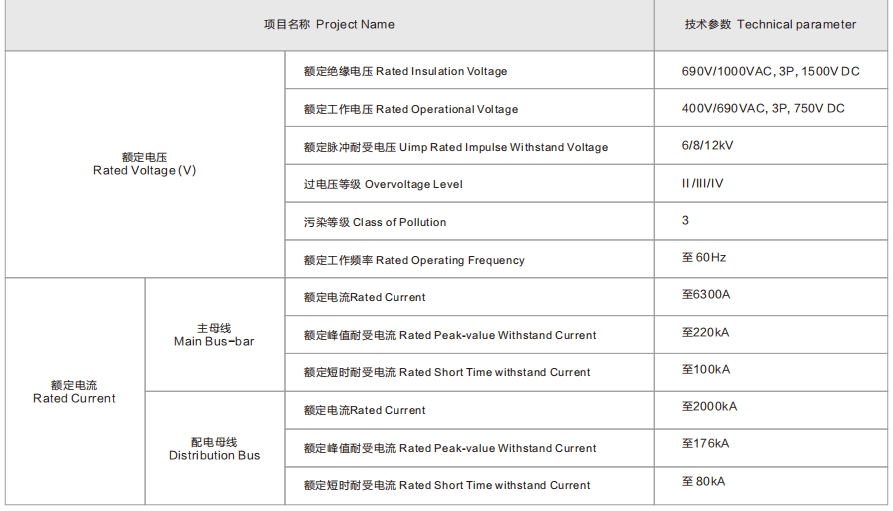Click the 400V/690VAC, 3P, 750V DC value
Image resolution: width=893 pixels, height=511 pixels.
763,108
